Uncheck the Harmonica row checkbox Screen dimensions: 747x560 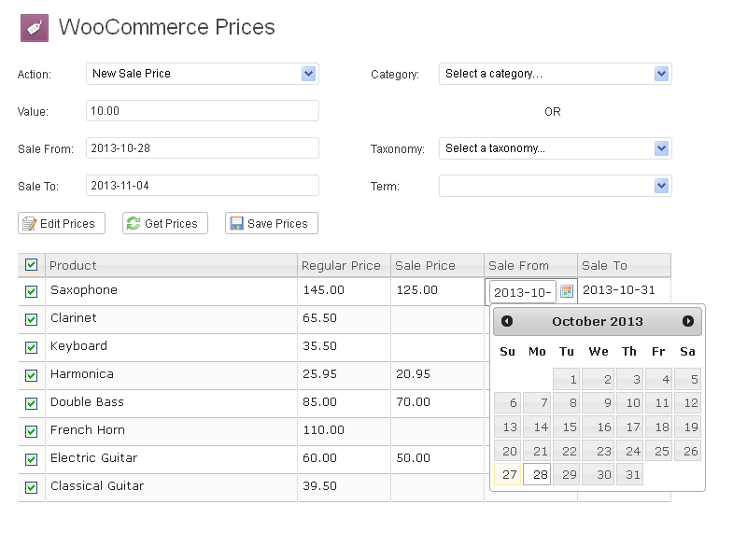pos(32,376)
